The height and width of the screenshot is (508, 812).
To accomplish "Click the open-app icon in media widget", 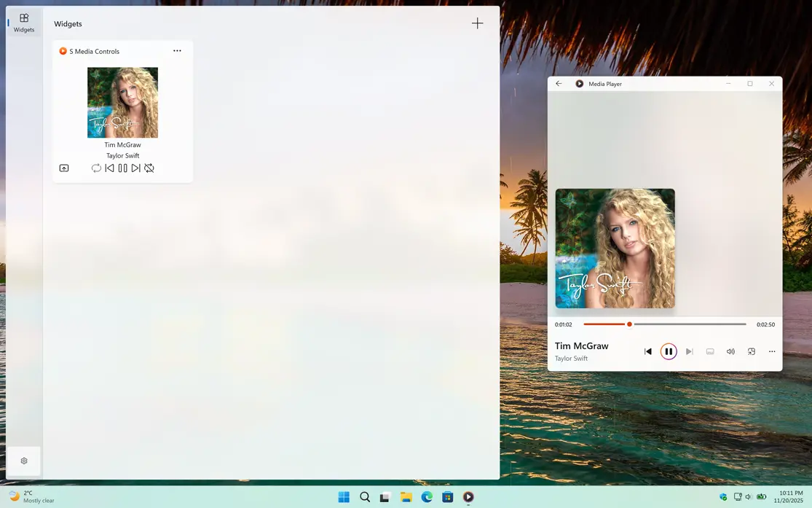I will 64,168.
